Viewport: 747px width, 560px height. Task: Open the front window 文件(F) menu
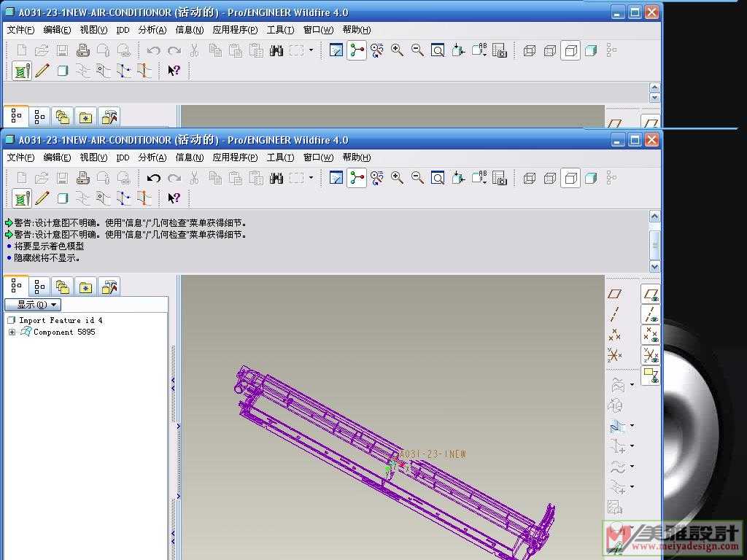(20, 157)
